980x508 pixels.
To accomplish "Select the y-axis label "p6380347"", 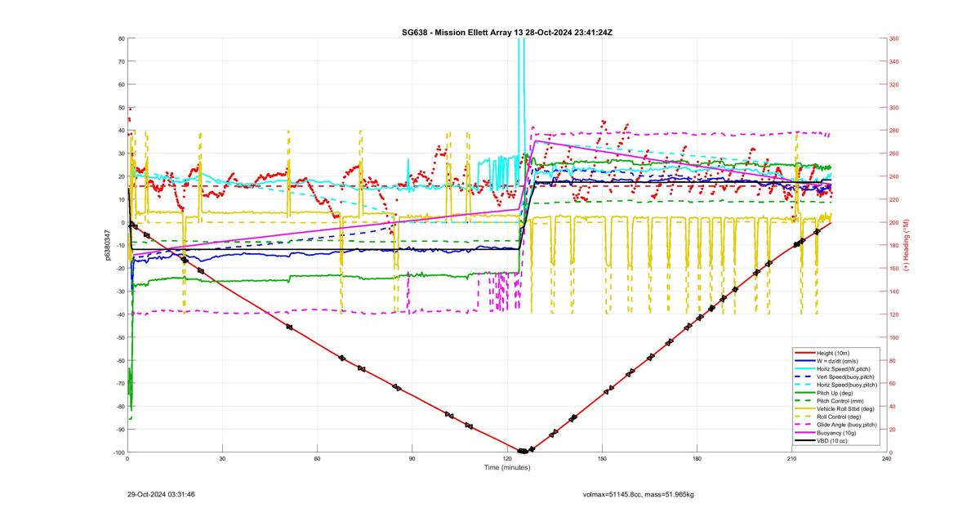I will [107, 245].
